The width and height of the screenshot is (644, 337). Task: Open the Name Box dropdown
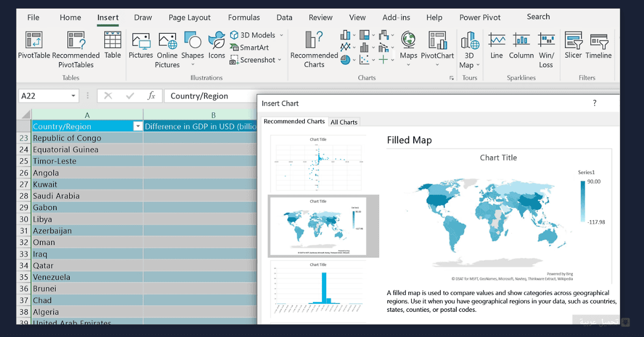pos(74,96)
